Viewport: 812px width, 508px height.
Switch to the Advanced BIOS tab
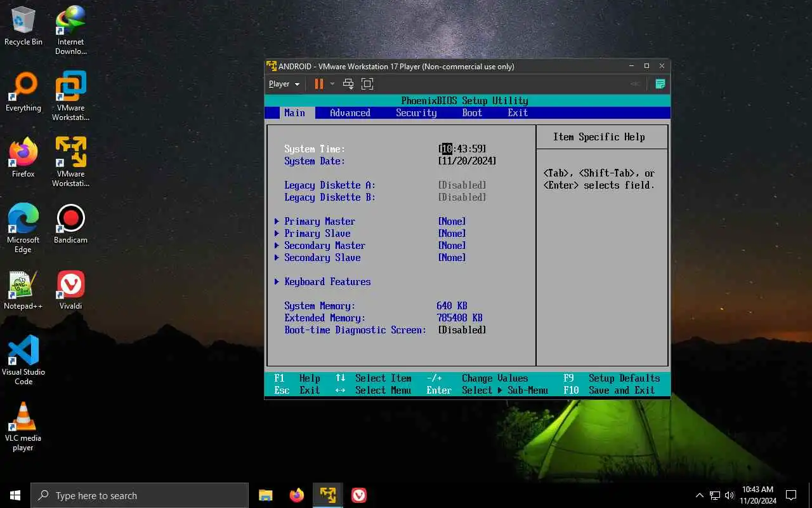coord(350,112)
